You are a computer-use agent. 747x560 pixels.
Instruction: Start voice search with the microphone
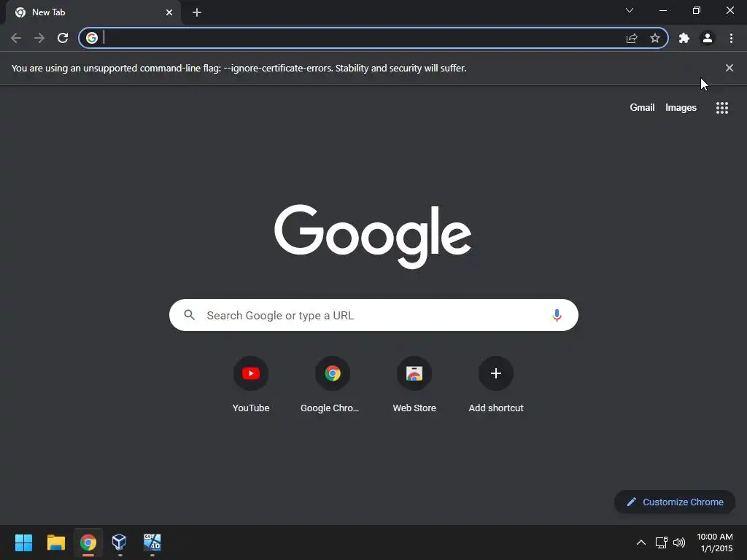point(557,315)
